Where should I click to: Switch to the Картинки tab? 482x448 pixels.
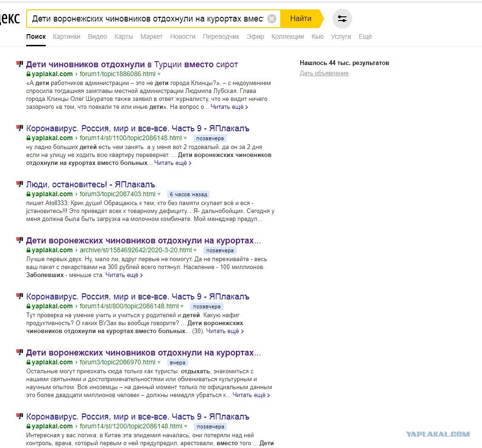point(66,36)
